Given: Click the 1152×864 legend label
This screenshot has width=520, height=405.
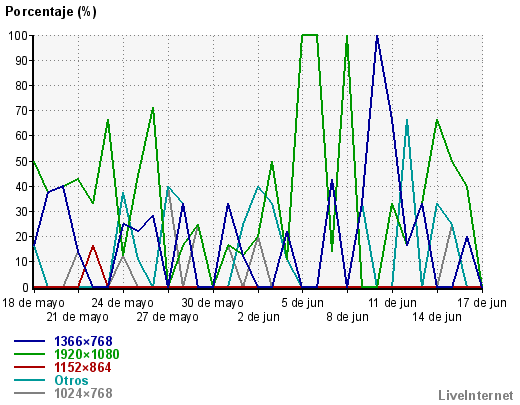Looking at the screenshot, I should pos(83,367).
